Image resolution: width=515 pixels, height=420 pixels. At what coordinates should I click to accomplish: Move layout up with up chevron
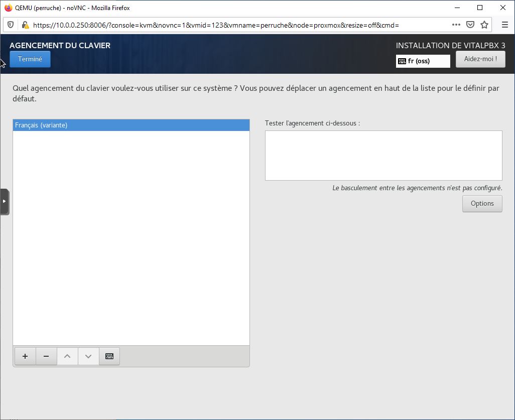pos(67,356)
